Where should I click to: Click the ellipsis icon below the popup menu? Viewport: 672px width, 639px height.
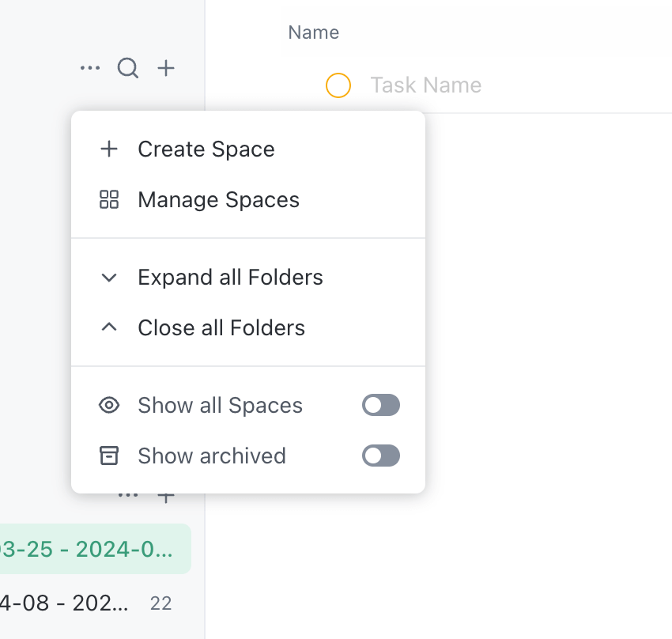127,497
